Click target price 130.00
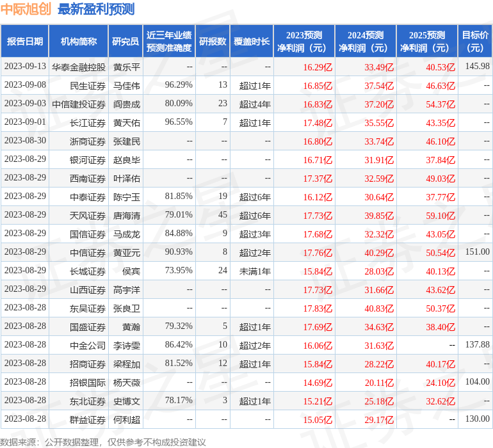493x448 pixels. click(x=477, y=419)
